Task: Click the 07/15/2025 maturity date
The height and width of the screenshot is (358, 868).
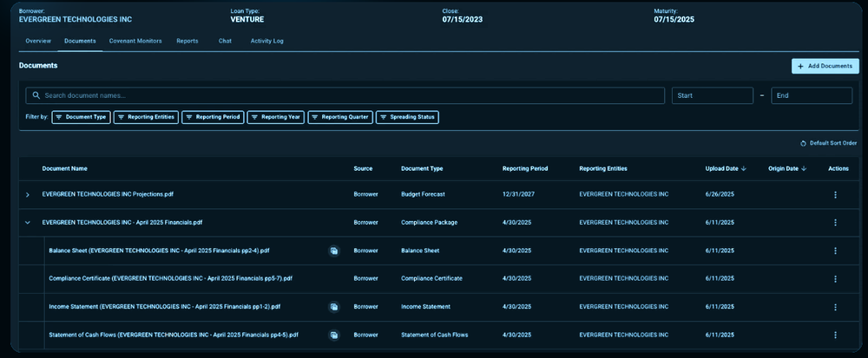Action: [674, 19]
